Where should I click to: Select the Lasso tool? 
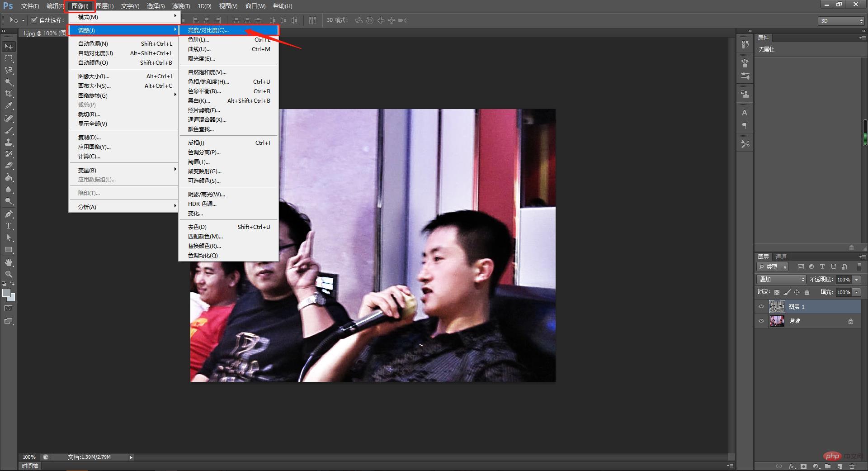[9, 70]
